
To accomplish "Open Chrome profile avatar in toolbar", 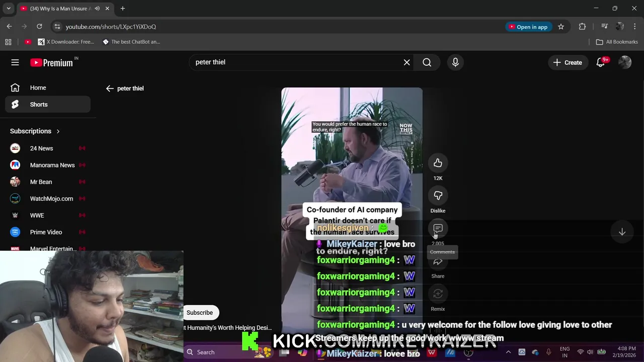I will tap(620, 27).
